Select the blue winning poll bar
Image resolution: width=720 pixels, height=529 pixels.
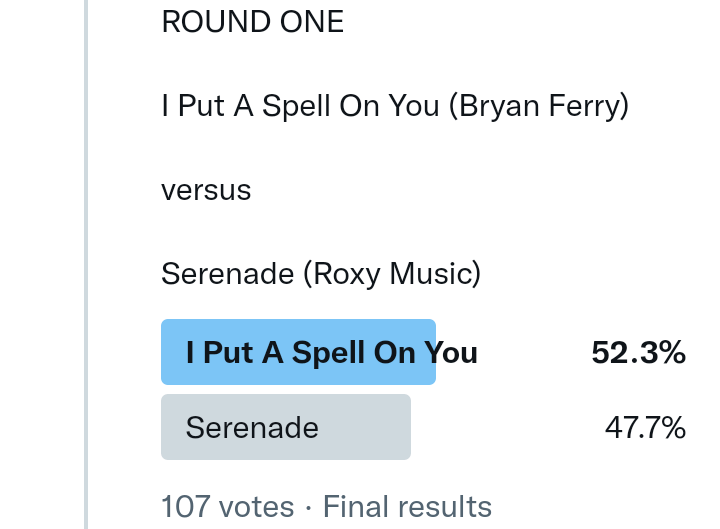pos(298,352)
